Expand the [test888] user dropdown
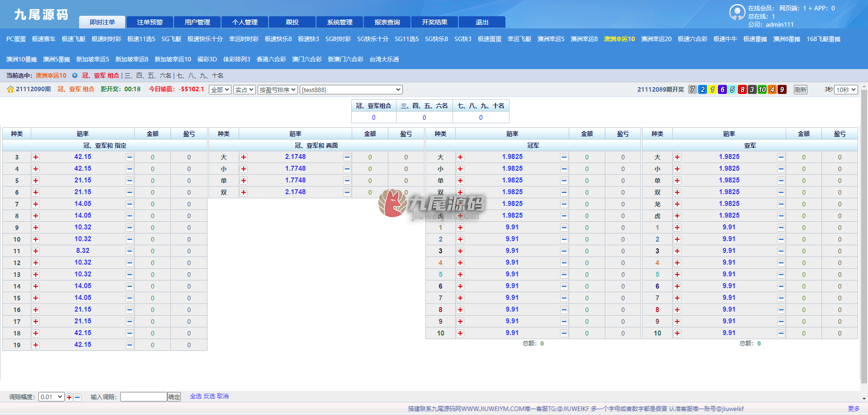 [x=351, y=90]
